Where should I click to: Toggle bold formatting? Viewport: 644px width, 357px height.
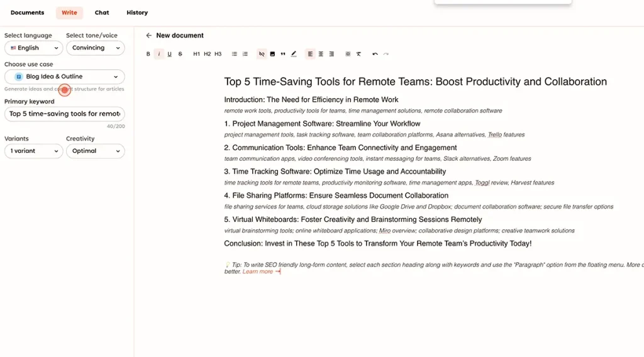[148, 54]
